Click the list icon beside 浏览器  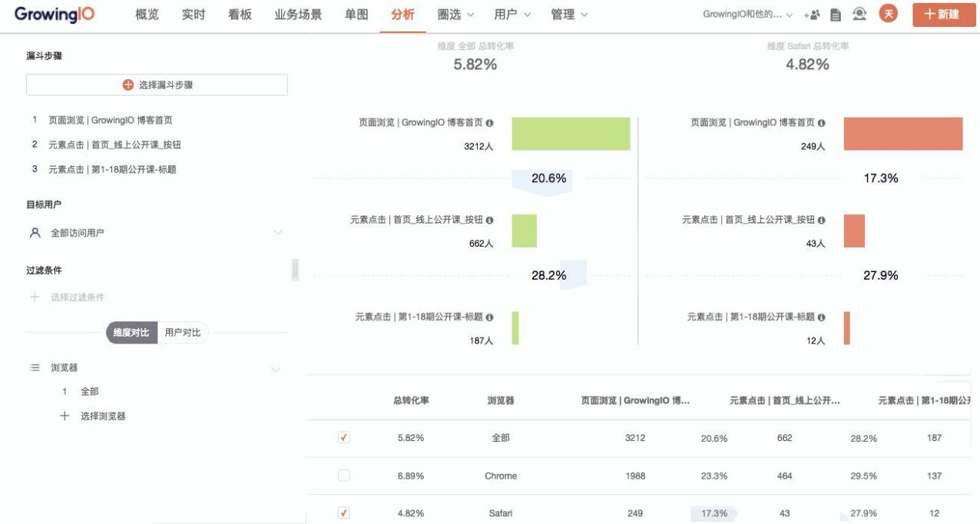(x=35, y=367)
